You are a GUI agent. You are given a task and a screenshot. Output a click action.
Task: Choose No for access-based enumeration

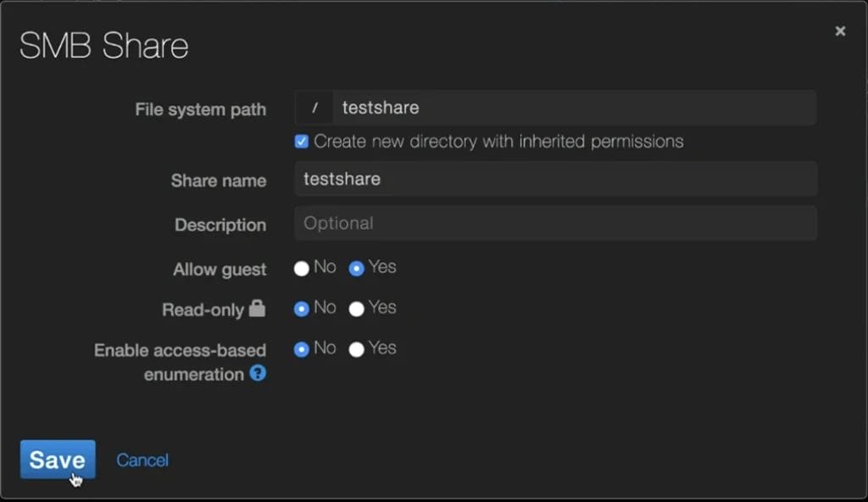click(x=302, y=349)
